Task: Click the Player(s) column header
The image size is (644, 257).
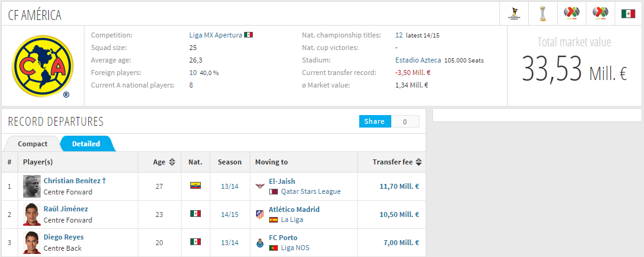Action: click(x=38, y=162)
